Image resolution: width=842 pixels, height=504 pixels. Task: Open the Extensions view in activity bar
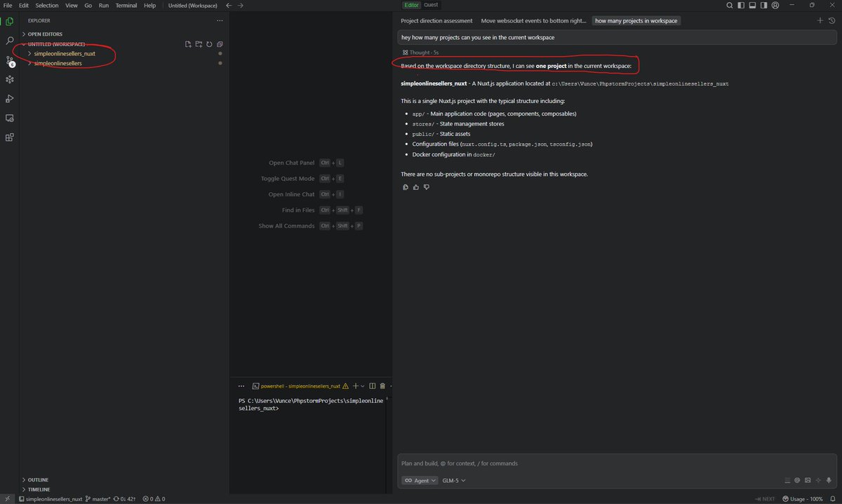tap(9, 137)
